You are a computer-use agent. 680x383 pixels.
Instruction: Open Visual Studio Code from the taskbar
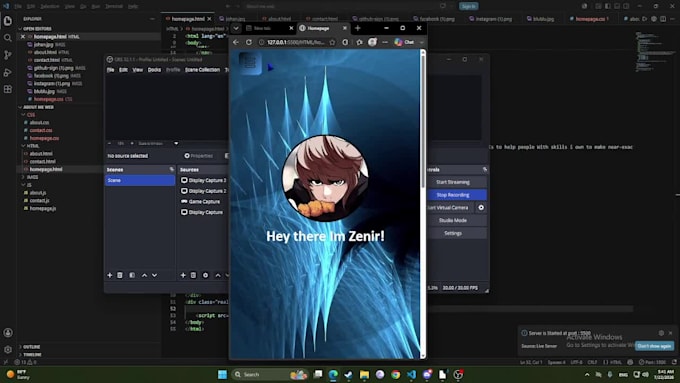tap(412, 374)
